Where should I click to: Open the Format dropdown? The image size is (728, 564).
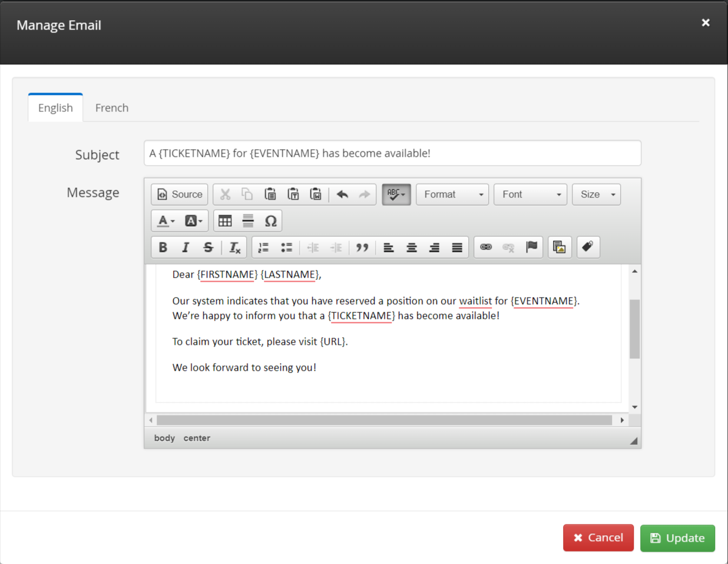(452, 194)
